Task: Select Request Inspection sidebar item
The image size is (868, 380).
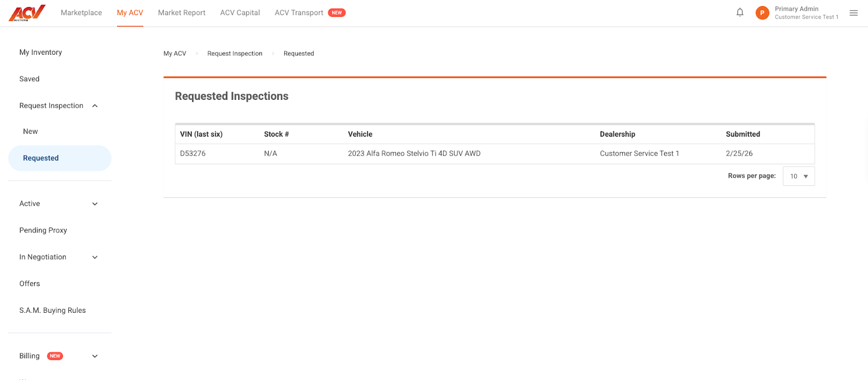Action: pyautogui.click(x=52, y=106)
